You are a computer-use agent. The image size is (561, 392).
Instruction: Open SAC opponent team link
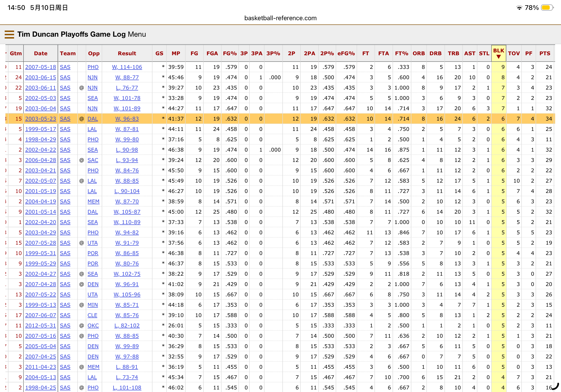click(x=93, y=160)
